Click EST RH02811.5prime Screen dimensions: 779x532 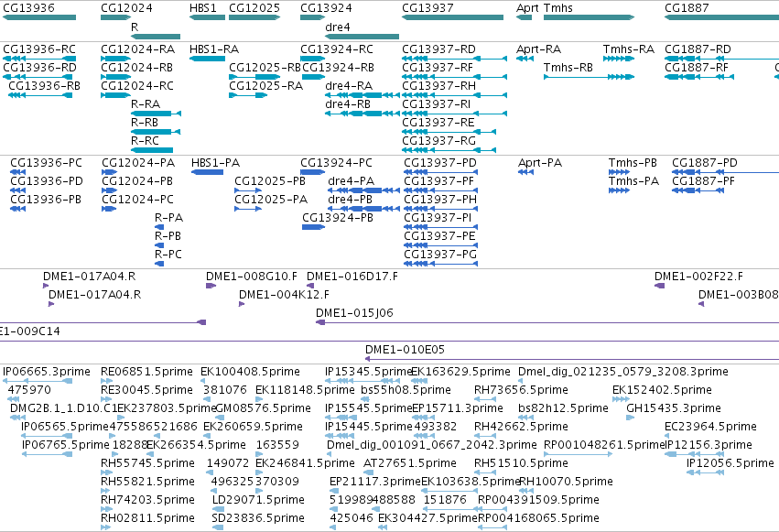(106, 527)
